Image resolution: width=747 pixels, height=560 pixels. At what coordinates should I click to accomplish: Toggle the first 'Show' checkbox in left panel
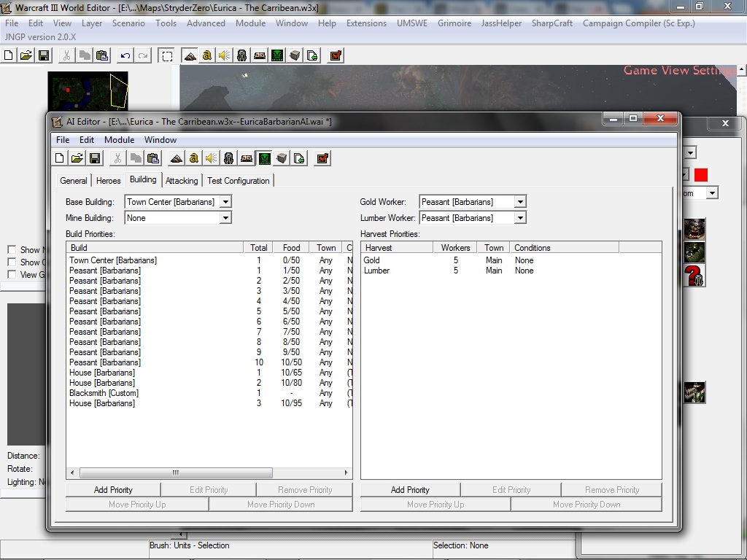(x=12, y=249)
